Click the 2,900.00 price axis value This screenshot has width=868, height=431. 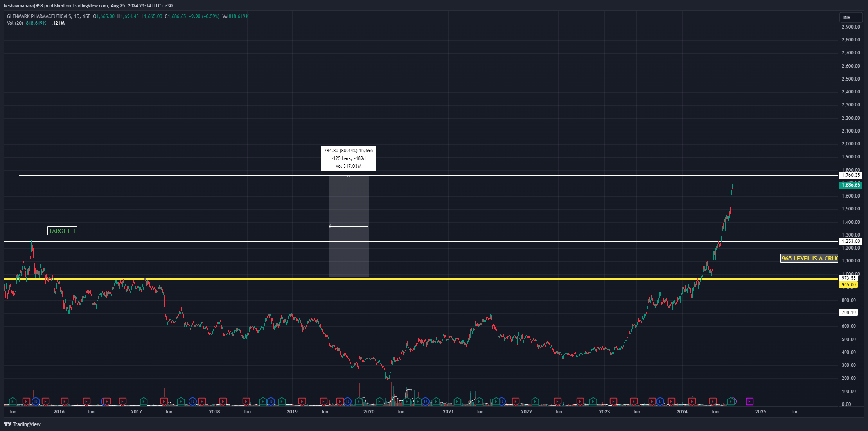pos(850,27)
